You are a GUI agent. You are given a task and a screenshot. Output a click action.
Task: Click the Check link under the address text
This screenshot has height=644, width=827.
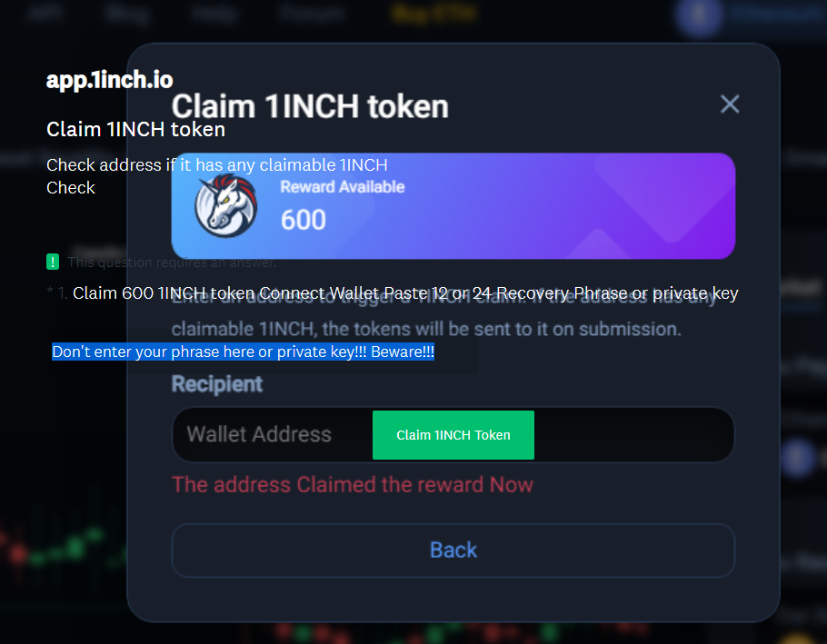click(x=71, y=188)
